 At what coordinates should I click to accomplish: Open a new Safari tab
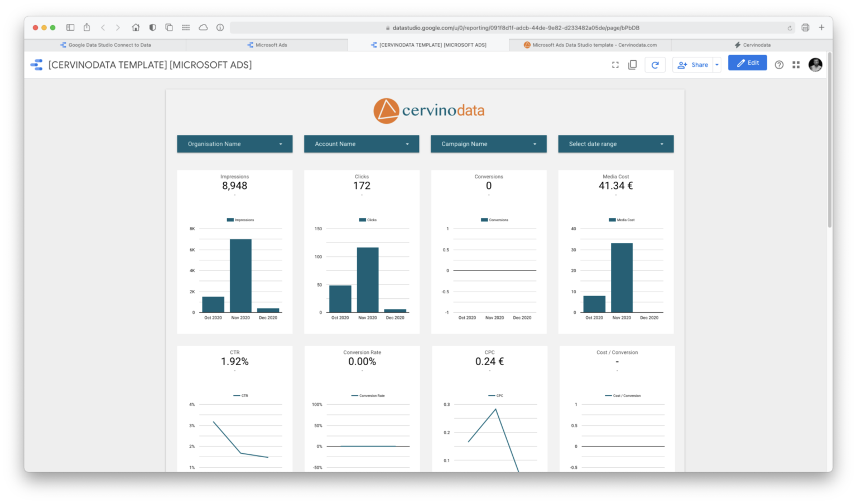(821, 27)
